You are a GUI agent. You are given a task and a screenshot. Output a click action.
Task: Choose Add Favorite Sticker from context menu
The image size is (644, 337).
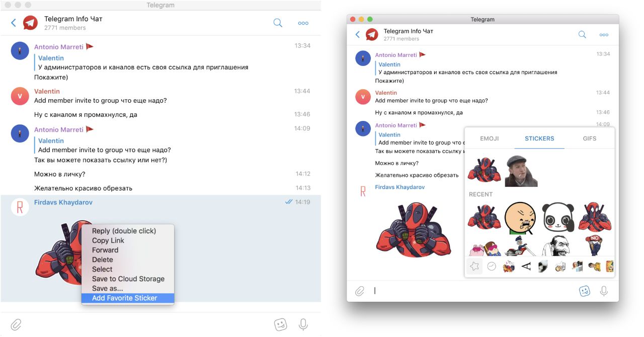128,298
